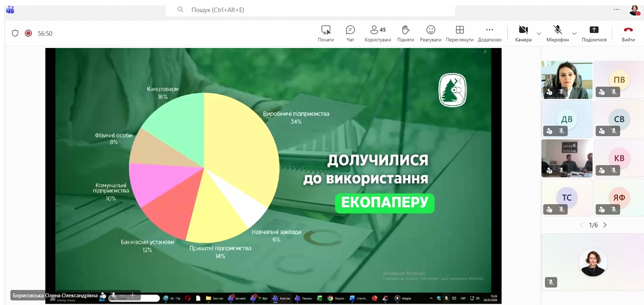
Task: Share screen with Поділитися button
Action: click(594, 33)
